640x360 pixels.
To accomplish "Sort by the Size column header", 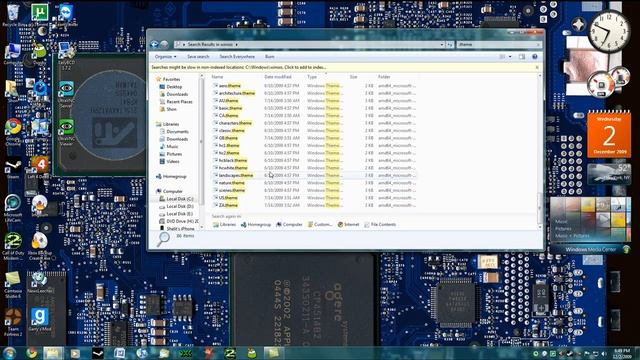I will [353, 77].
